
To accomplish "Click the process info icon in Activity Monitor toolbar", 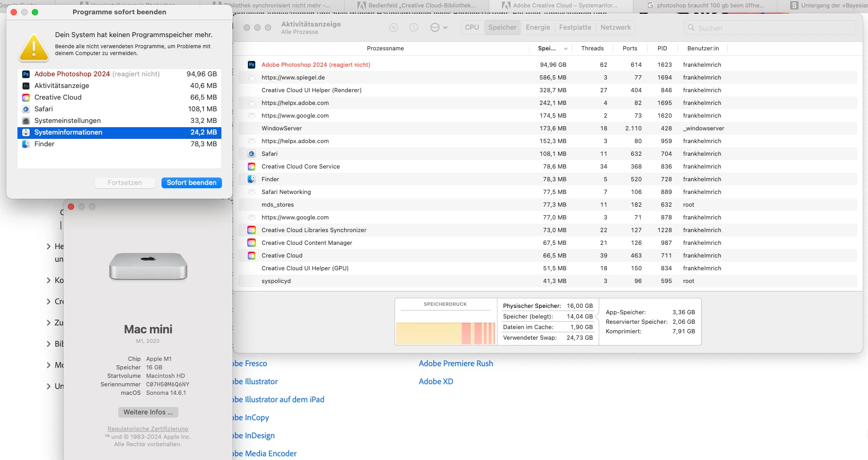I will [414, 28].
